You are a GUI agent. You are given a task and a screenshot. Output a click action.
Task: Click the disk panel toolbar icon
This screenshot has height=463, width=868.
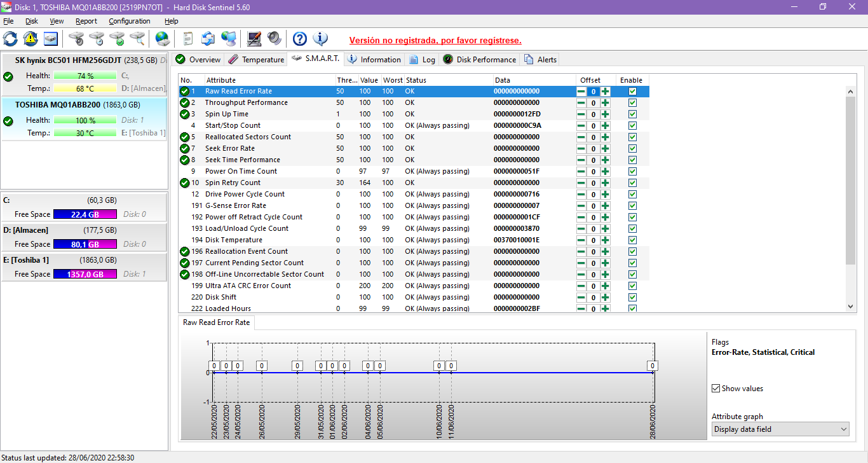pyautogui.click(x=50, y=39)
